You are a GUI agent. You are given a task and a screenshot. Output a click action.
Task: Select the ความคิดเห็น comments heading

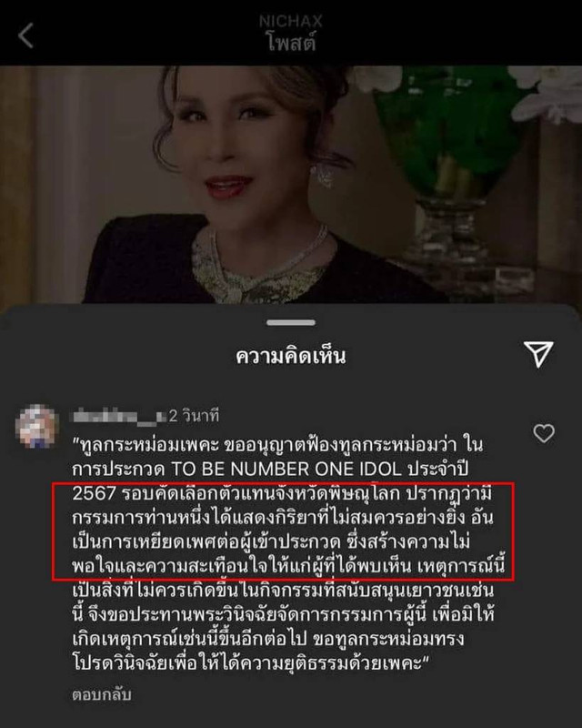(290, 356)
